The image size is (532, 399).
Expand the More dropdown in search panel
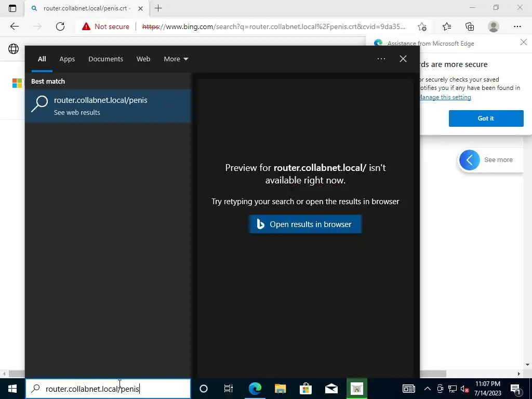[176, 59]
